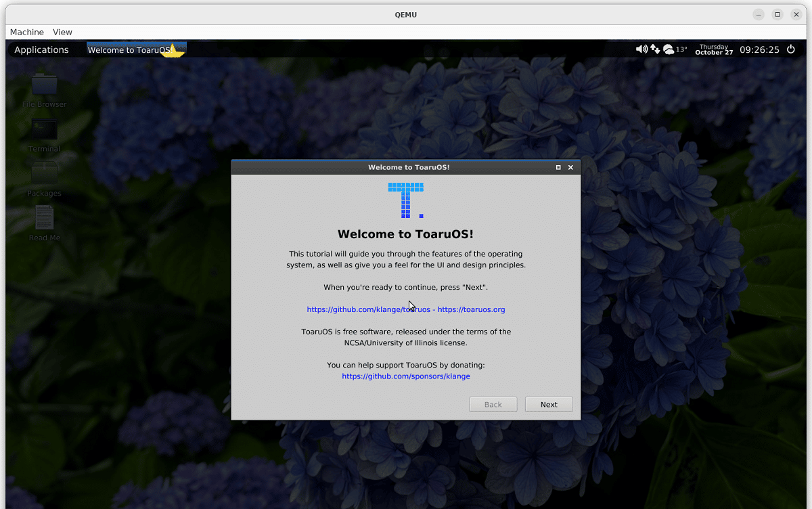Viewport: 812px width, 509px height.
Task: Open the File Browser desktop icon
Action: [x=45, y=89]
